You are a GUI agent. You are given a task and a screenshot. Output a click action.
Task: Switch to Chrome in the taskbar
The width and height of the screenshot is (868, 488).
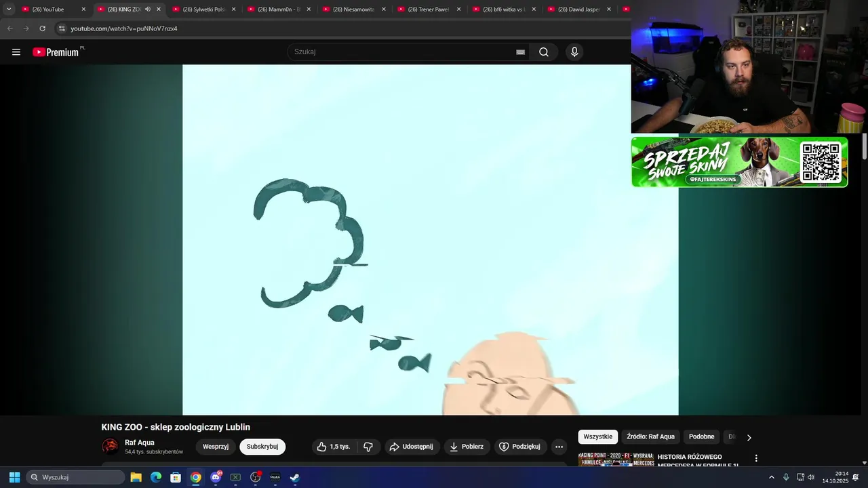pos(195,477)
